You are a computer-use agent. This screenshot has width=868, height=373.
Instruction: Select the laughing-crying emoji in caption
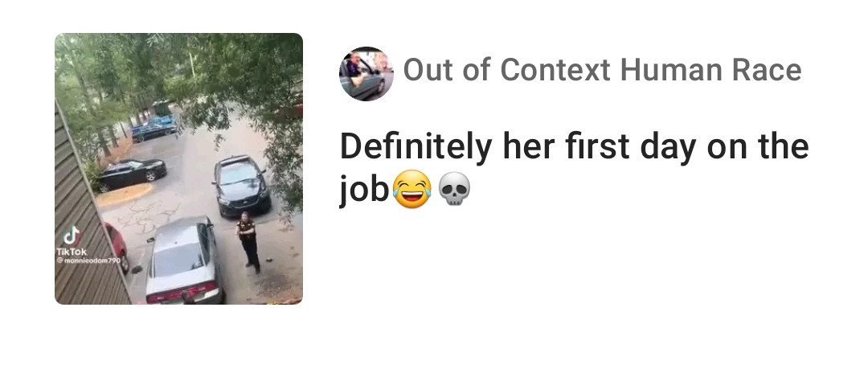[411, 189]
